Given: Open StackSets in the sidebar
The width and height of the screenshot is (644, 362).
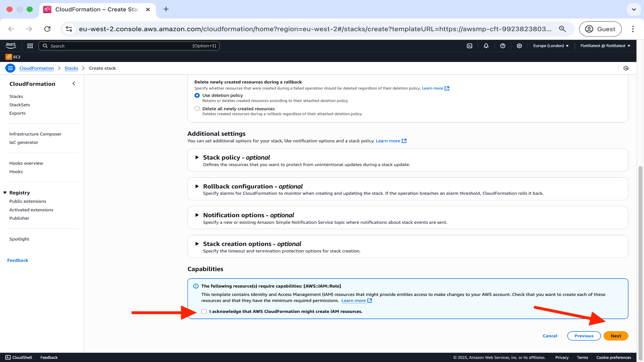Looking at the screenshot, I should click(x=19, y=105).
